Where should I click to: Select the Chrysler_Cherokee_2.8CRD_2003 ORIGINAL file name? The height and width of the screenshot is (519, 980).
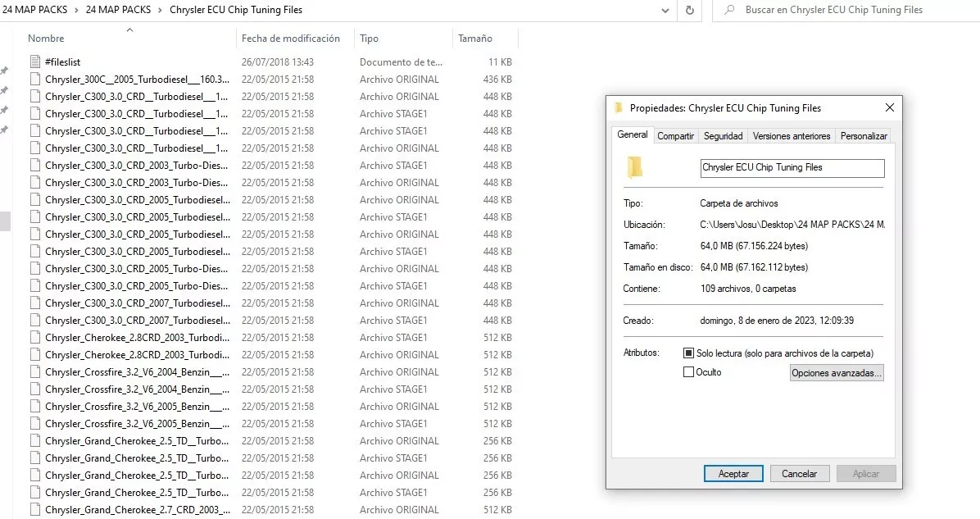[x=138, y=354]
